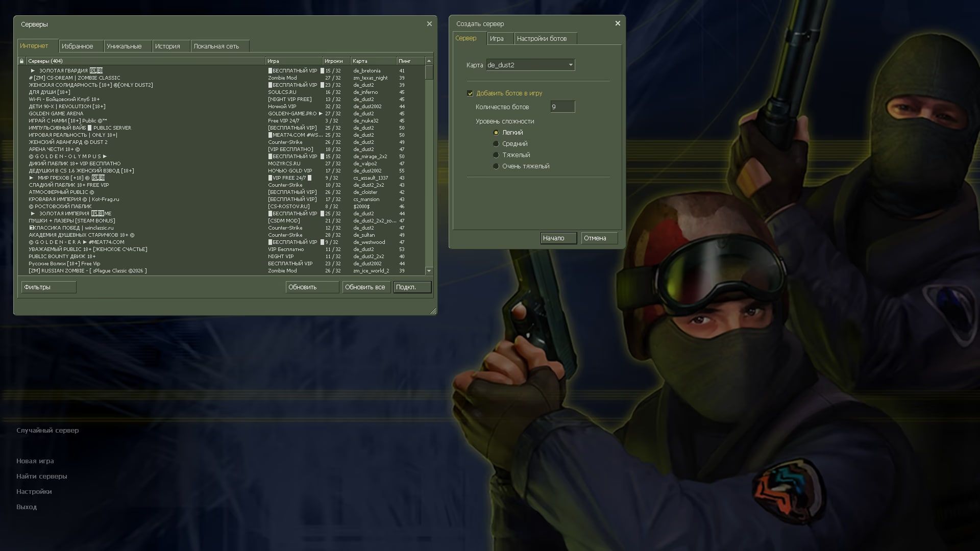Sort by Серверы (404) column header
The height and width of the screenshot is (551, 980).
click(x=145, y=61)
